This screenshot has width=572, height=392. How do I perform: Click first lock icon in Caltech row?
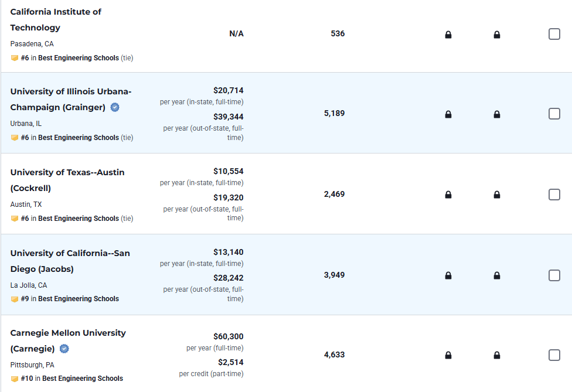[448, 35]
